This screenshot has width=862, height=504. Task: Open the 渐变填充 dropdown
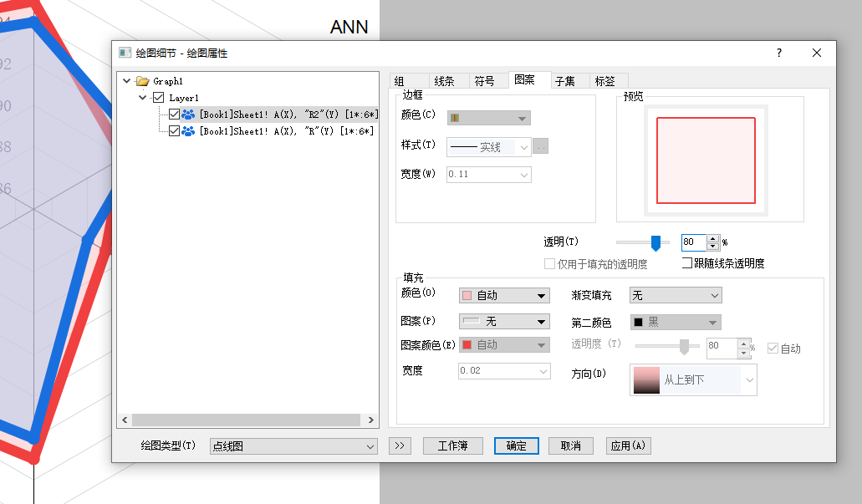coord(676,296)
